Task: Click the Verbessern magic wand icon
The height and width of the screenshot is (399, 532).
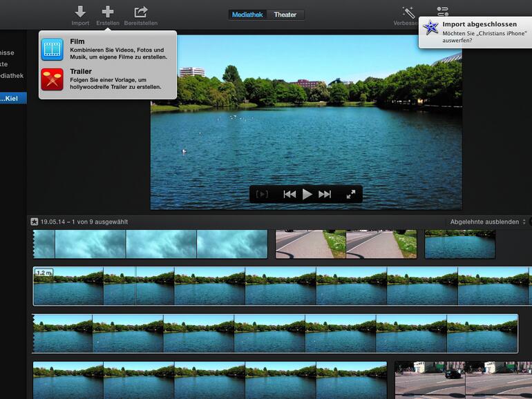Action: 408,12
